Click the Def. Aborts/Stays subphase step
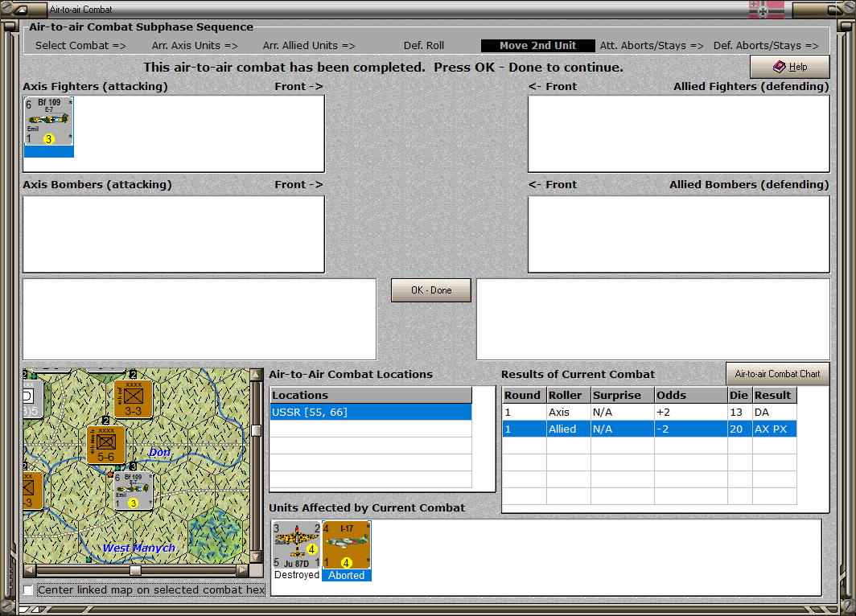This screenshot has width=856, height=616. click(x=766, y=46)
